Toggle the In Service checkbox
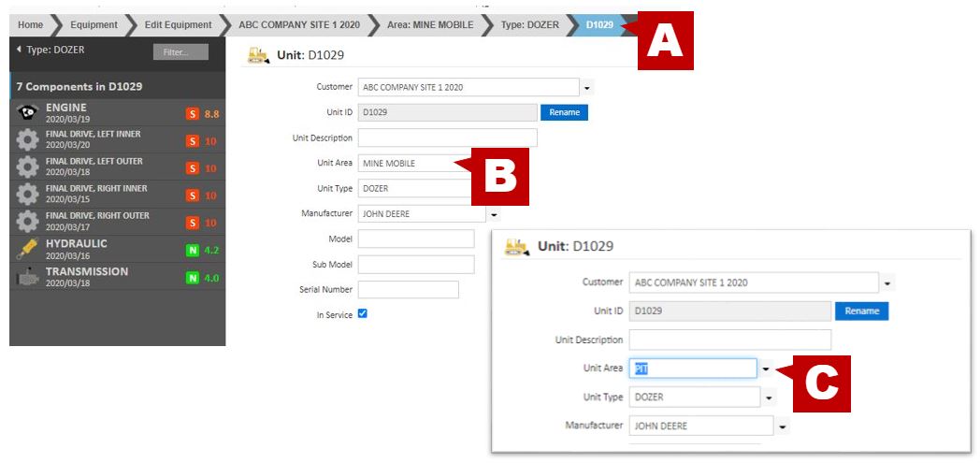The image size is (980, 463). [363, 314]
